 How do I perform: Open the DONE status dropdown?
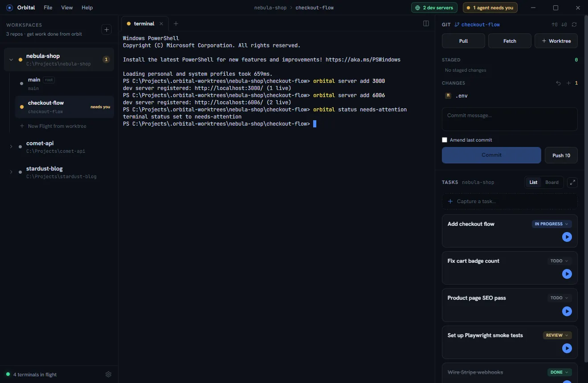coord(559,372)
